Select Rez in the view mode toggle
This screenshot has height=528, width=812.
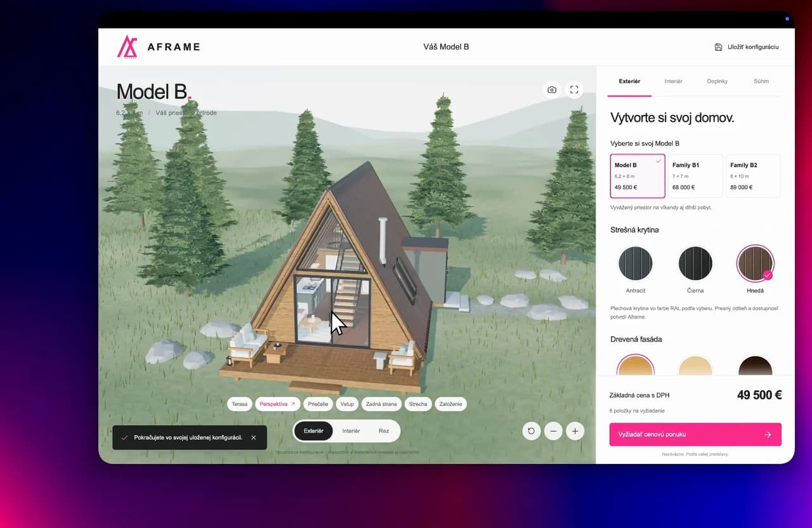pyautogui.click(x=384, y=431)
